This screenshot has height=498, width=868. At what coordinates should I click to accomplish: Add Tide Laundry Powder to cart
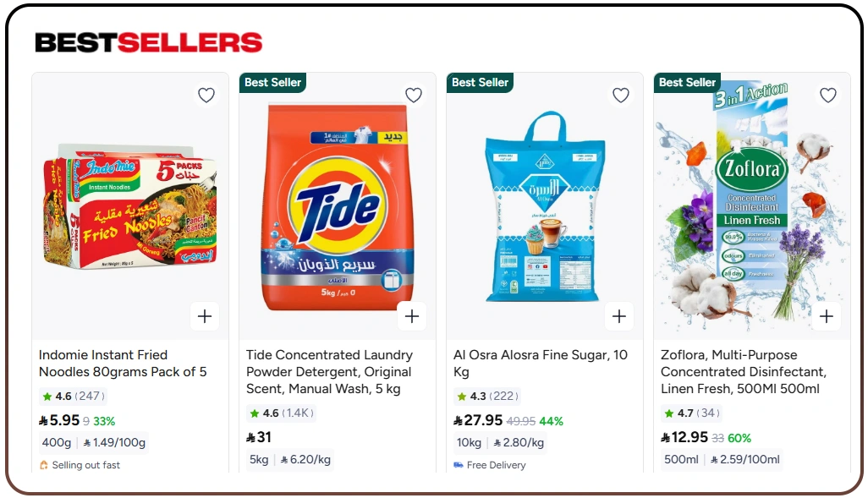point(412,315)
